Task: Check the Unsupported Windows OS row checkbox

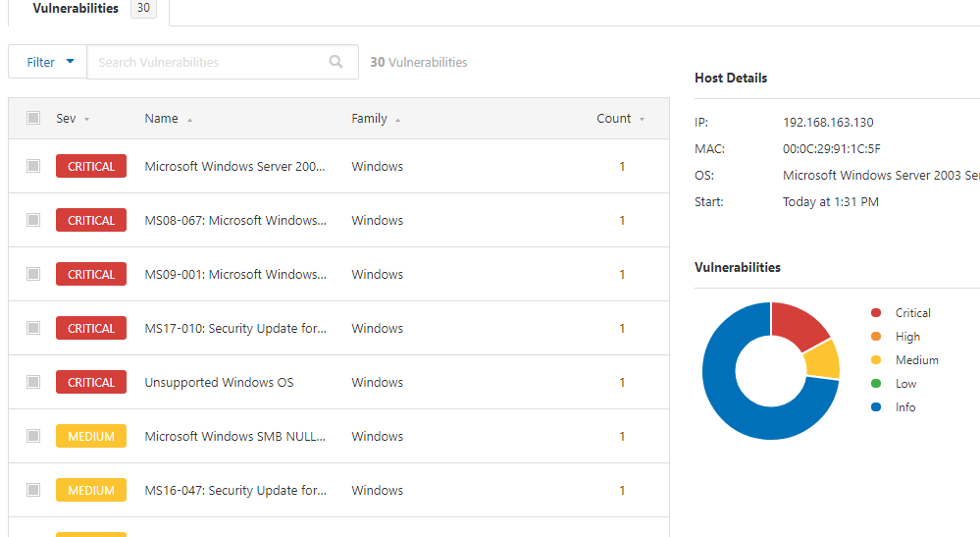Action: [x=33, y=381]
